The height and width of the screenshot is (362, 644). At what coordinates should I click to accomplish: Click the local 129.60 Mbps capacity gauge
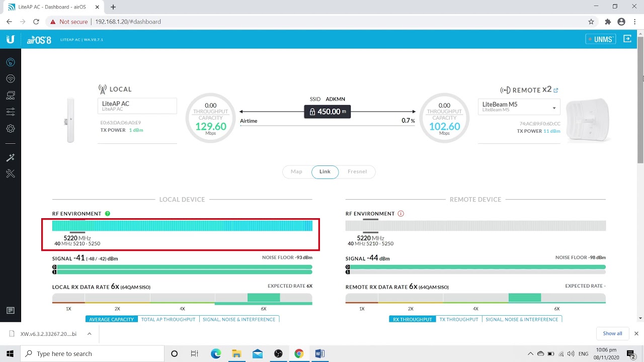pyautogui.click(x=210, y=119)
